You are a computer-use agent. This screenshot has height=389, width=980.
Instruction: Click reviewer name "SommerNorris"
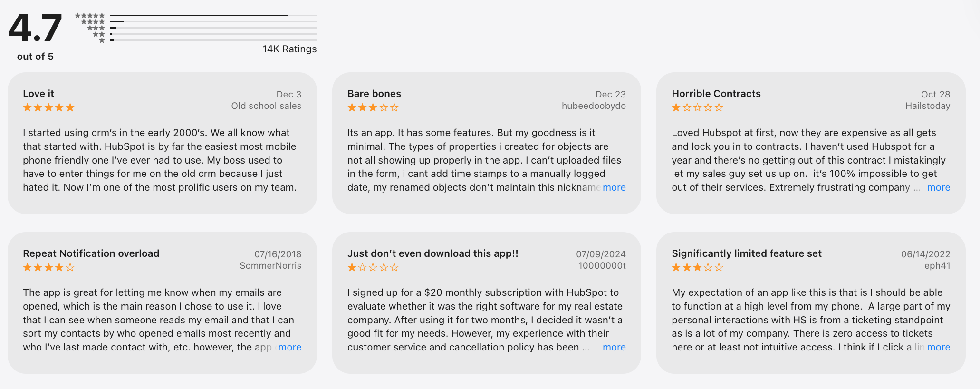pyautogui.click(x=270, y=266)
